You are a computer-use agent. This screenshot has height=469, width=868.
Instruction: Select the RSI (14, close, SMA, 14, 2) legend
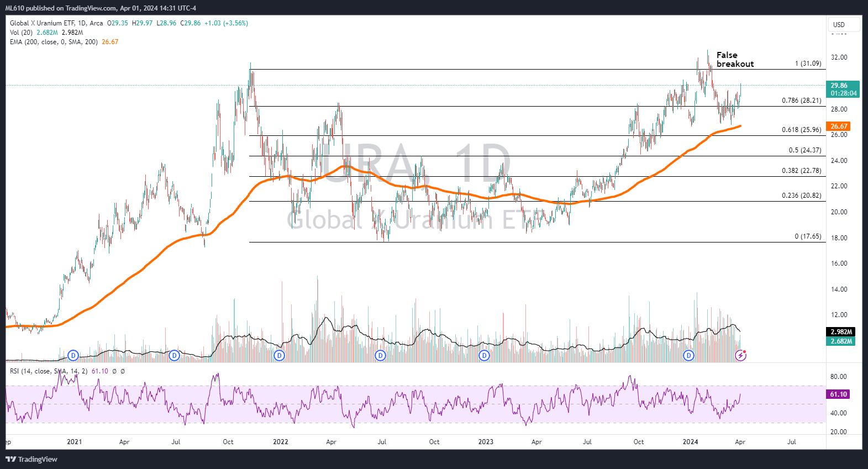tap(49, 371)
